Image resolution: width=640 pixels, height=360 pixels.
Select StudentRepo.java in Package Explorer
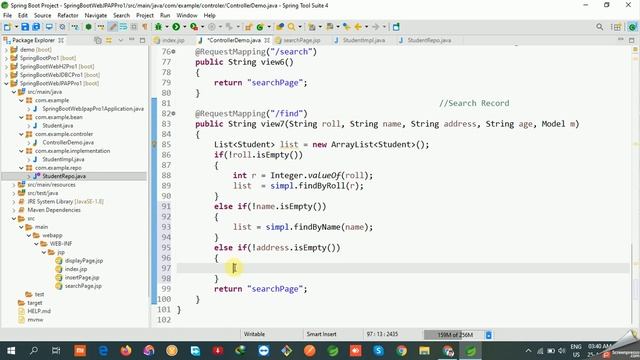[x=64, y=176]
